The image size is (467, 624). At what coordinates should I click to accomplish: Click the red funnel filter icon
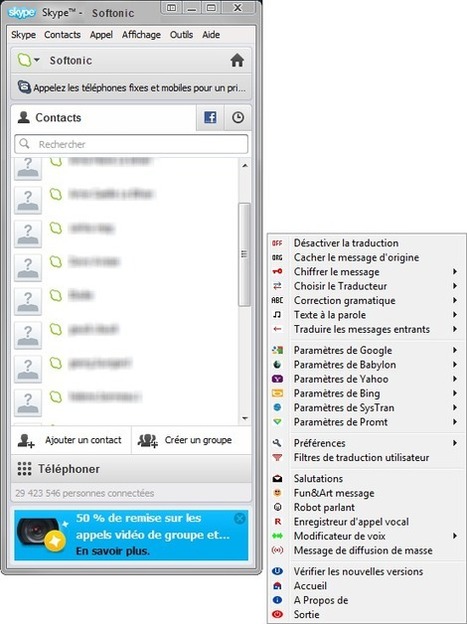click(x=277, y=458)
